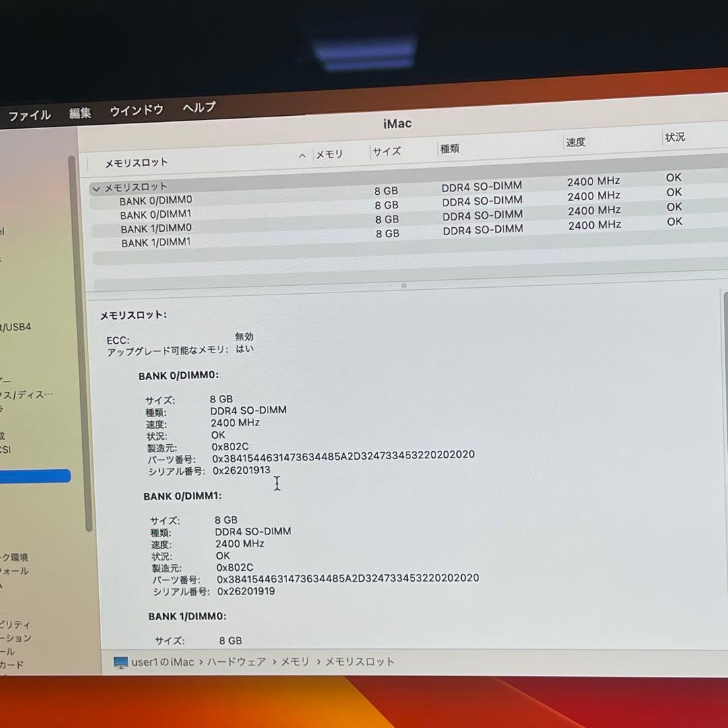The image size is (728, 728).
Task: Open the ウインドウ menu
Action: coord(137,111)
